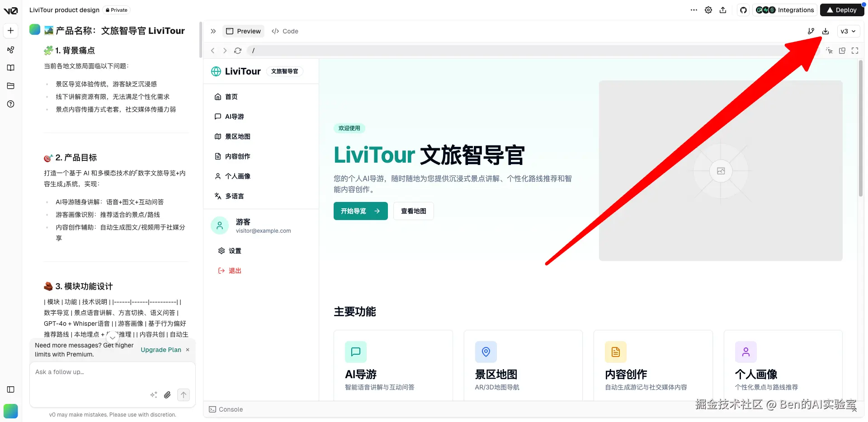
Task: Open the 内容创作 feature card icon
Action: (x=616, y=352)
